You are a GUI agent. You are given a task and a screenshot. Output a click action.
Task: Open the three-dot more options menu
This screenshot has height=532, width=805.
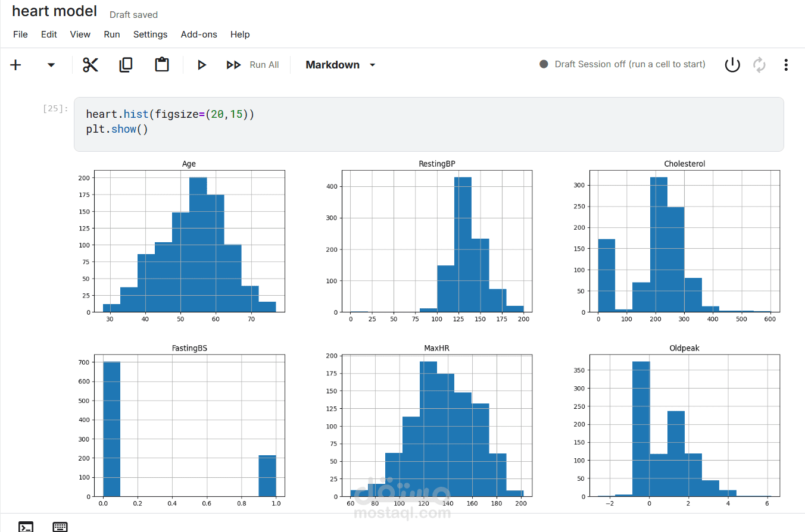click(x=786, y=65)
